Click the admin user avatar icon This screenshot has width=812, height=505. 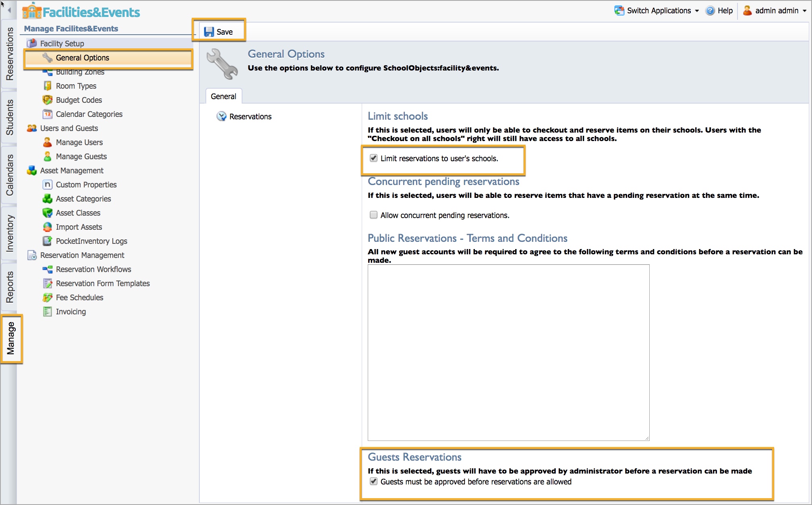(x=748, y=10)
